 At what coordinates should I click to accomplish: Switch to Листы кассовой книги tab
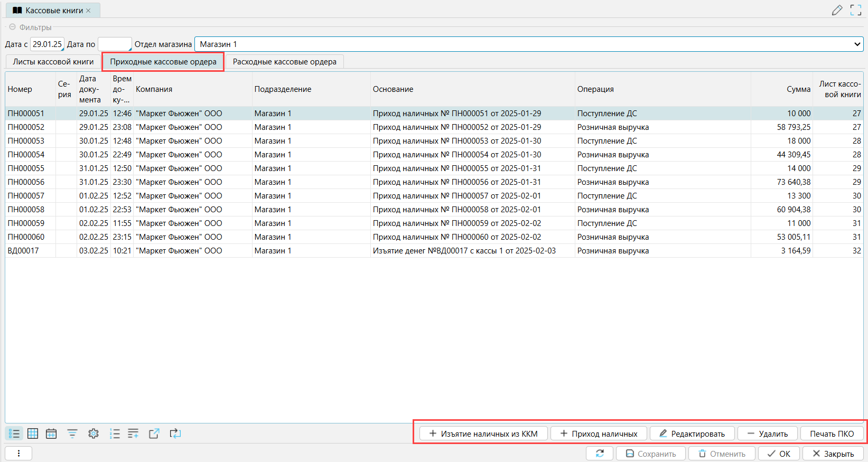pos(53,62)
